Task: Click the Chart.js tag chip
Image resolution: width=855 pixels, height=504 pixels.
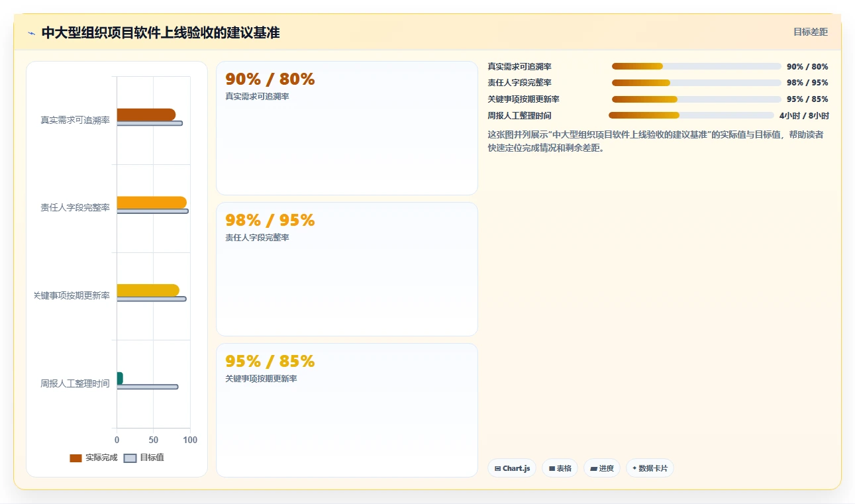Action: 512,468
